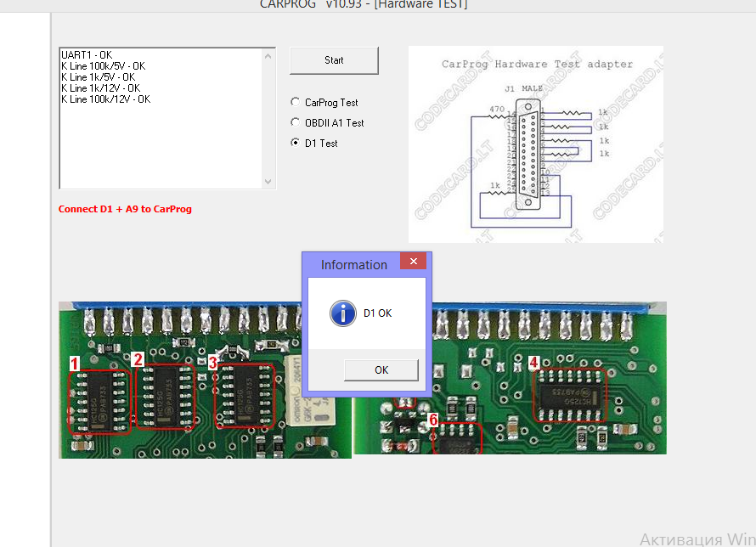Click the CarProg Hardware Test adapter schematic
This screenshot has height=547, width=756.
[536, 144]
